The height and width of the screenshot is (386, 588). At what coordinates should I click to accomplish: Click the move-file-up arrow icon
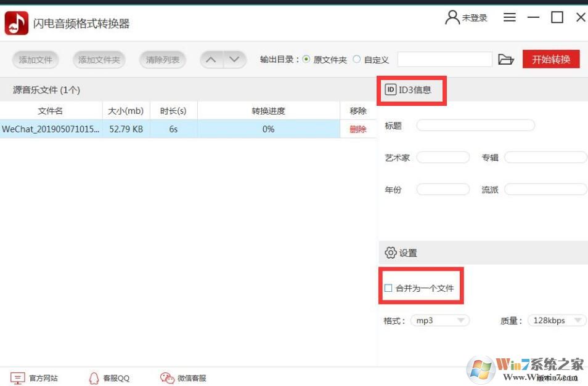pos(211,59)
